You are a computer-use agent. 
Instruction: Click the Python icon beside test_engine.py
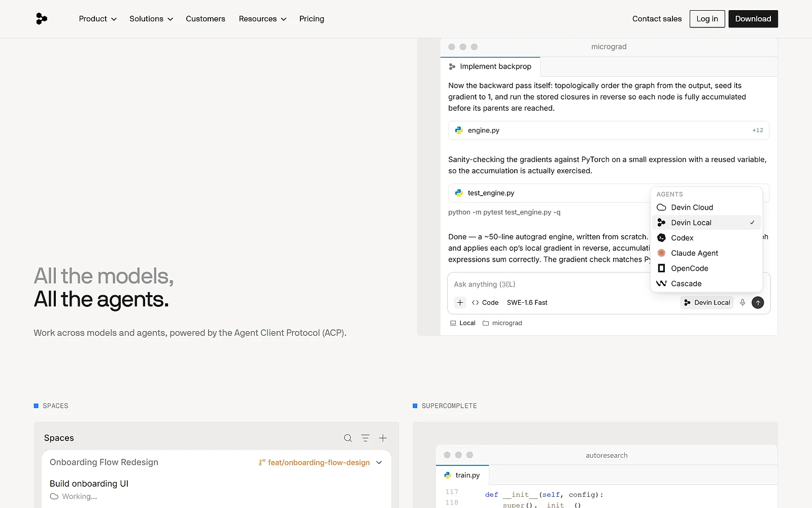(459, 193)
